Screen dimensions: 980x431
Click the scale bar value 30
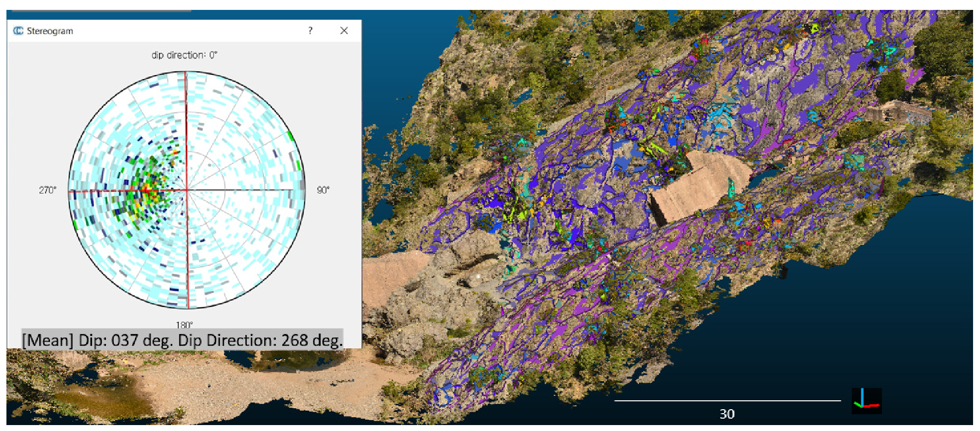[x=727, y=414]
